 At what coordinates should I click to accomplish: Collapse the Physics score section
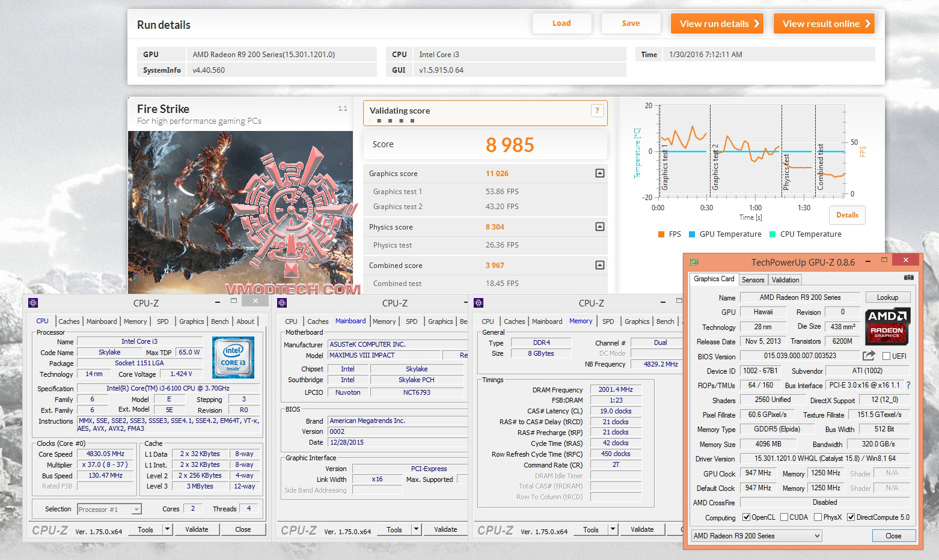point(599,227)
